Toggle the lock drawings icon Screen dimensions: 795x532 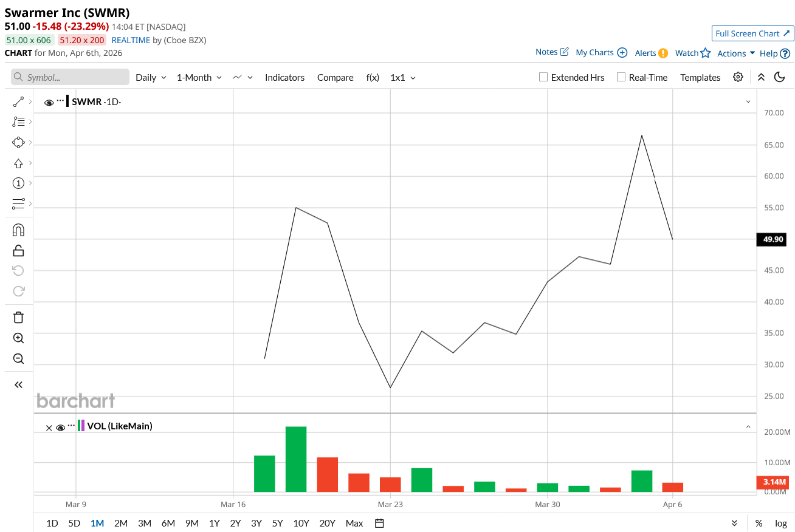18,250
